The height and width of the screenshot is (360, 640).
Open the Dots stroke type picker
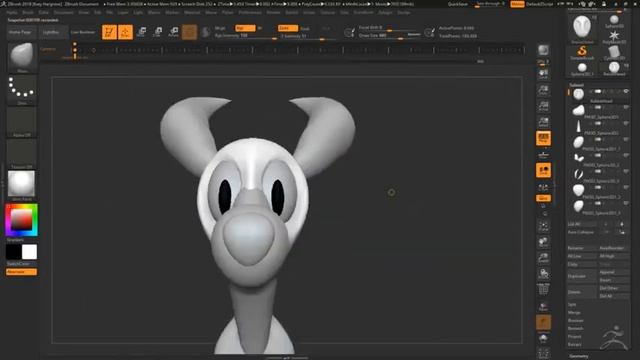pos(22,89)
